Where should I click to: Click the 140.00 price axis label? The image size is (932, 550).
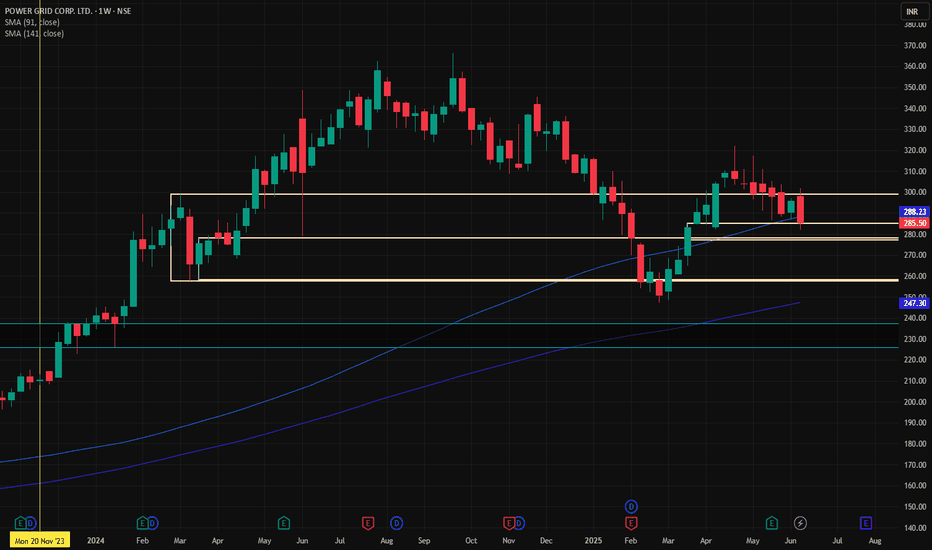click(x=914, y=527)
